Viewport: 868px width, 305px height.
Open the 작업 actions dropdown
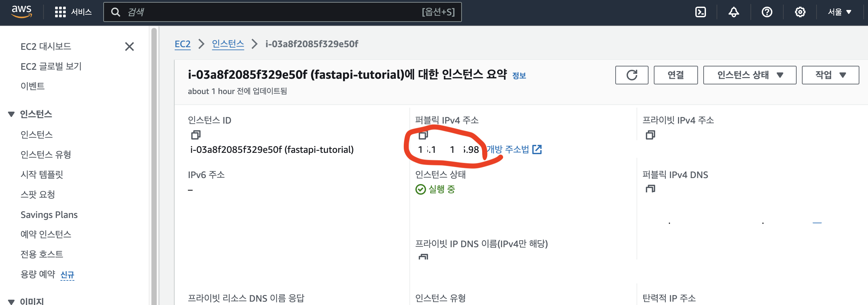click(830, 75)
